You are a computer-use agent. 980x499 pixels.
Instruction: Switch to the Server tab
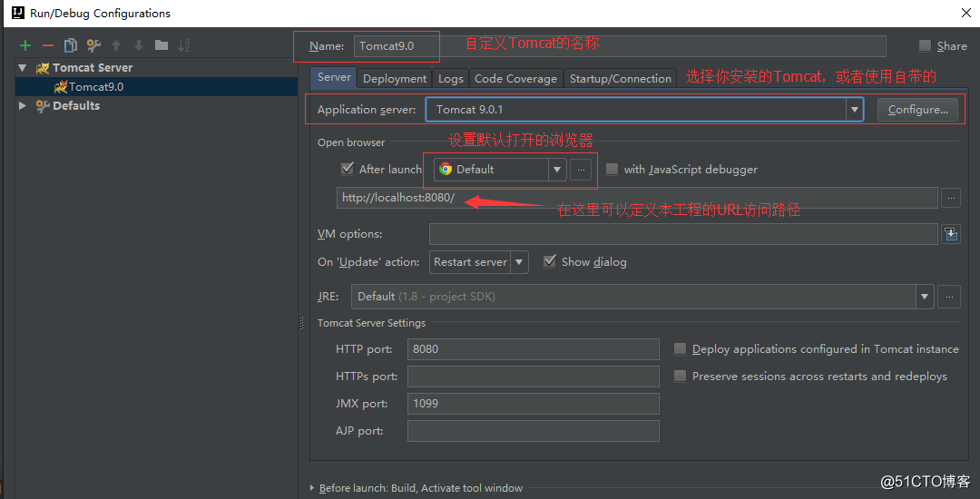(x=334, y=77)
